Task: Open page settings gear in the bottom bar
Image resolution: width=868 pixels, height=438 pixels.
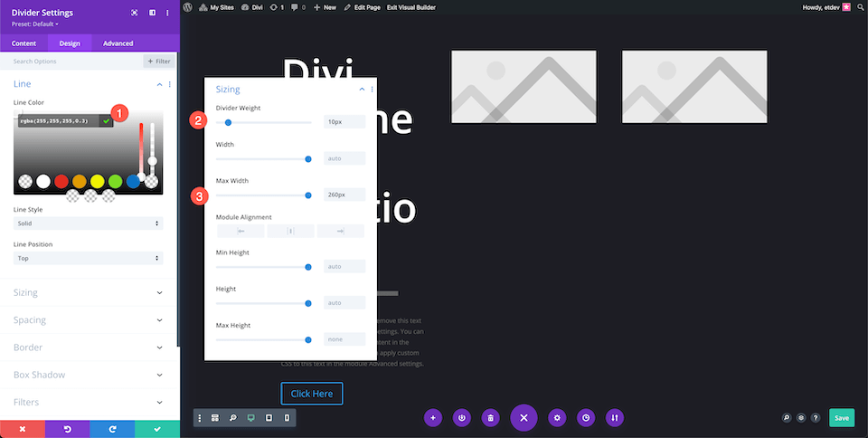Action: 558,417
